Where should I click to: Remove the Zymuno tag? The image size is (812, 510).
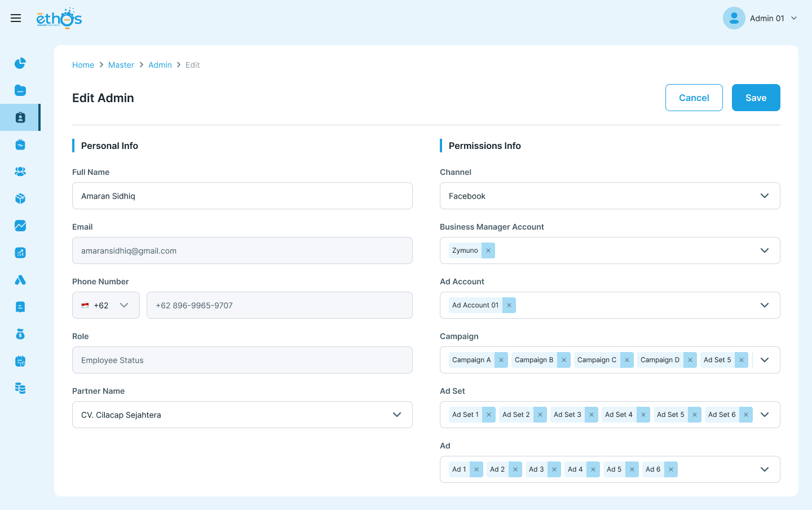pos(488,250)
